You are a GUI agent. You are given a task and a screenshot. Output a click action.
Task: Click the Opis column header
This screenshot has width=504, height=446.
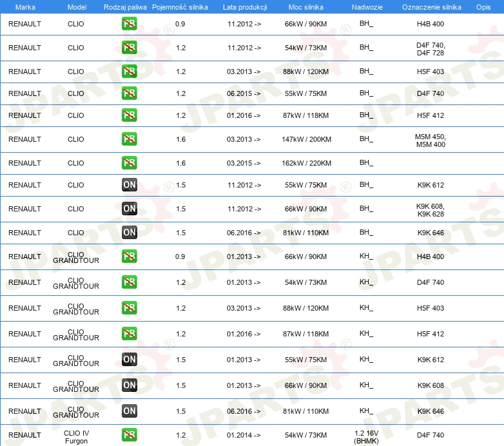(483, 7)
